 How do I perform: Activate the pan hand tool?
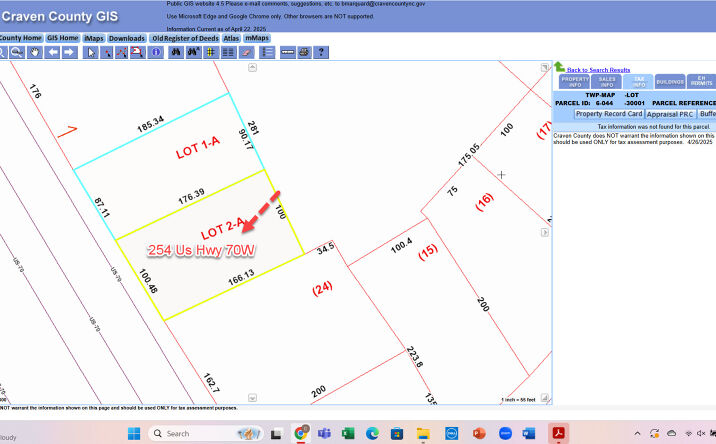pos(35,52)
